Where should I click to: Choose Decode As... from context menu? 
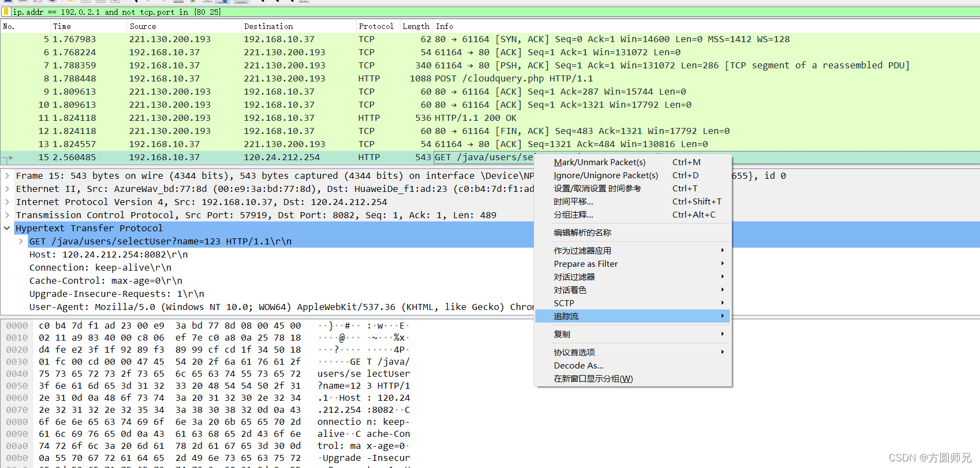633,366
